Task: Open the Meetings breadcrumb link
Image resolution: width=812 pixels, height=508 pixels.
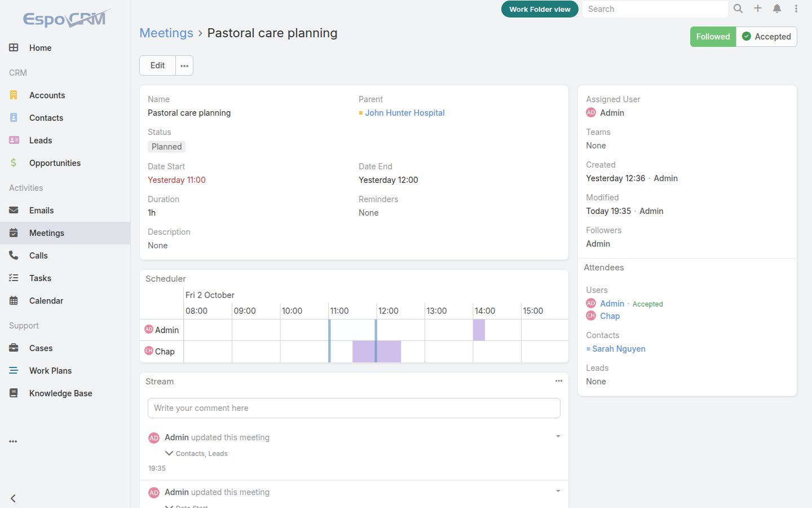Action: coord(166,33)
